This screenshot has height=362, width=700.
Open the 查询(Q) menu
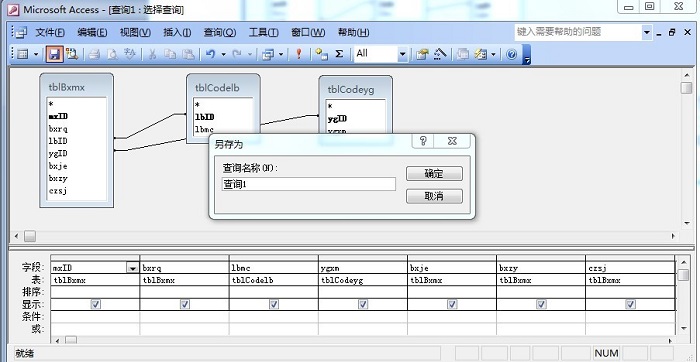pos(220,32)
